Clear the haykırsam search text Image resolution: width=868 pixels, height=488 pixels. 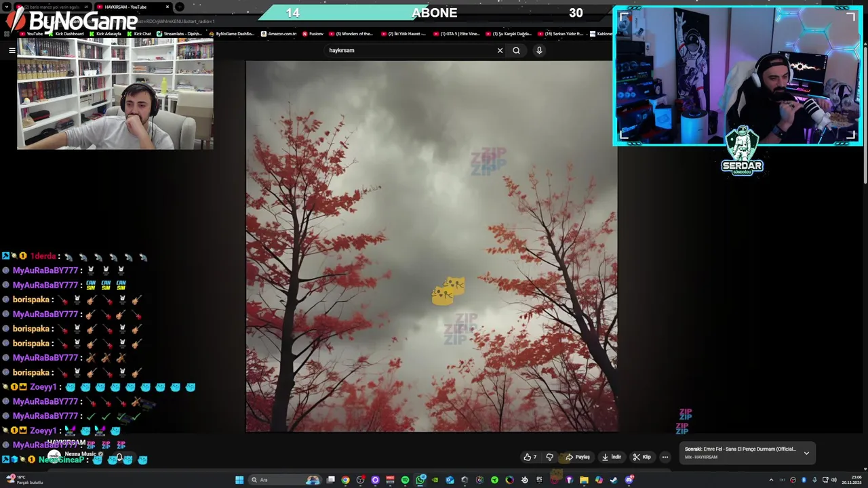pyautogui.click(x=500, y=50)
